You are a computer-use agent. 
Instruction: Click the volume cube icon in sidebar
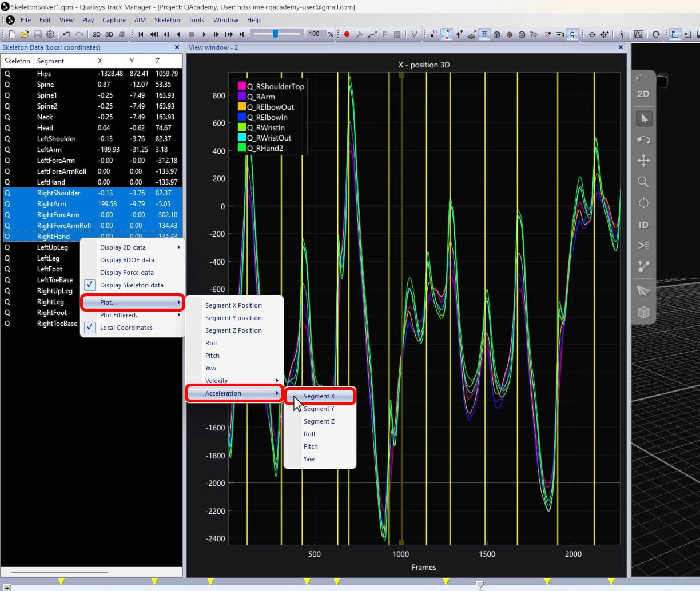click(x=644, y=313)
